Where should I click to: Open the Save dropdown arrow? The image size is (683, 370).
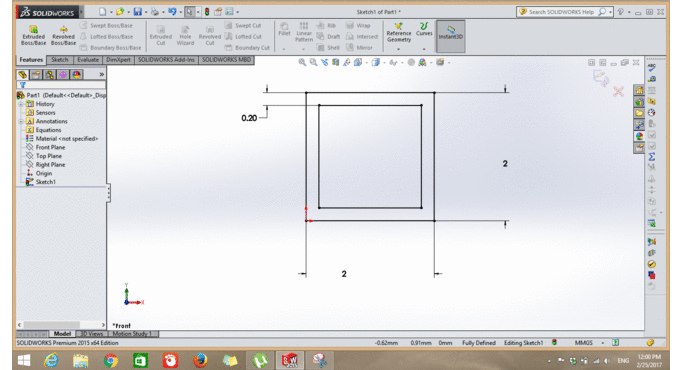click(x=145, y=12)
